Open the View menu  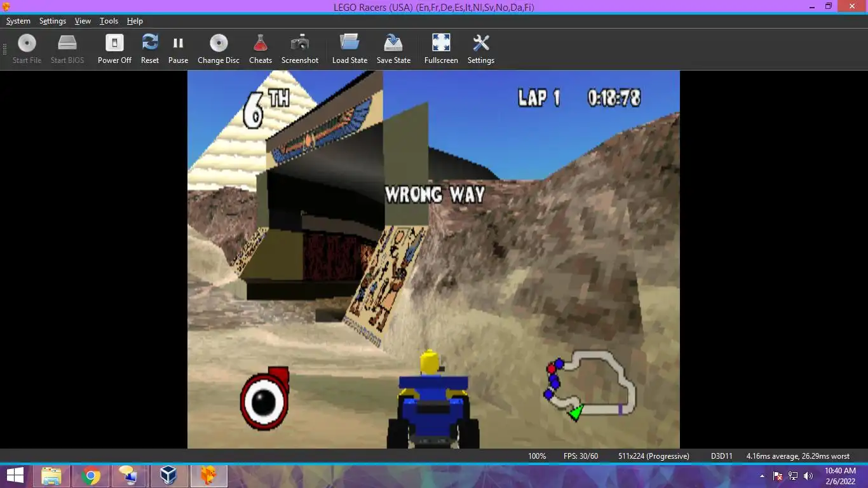83,21
